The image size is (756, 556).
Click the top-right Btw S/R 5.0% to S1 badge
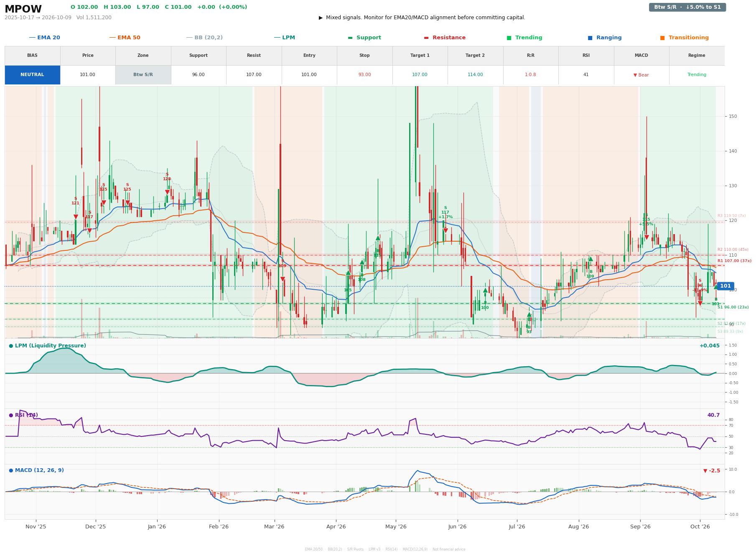[687, 7]
